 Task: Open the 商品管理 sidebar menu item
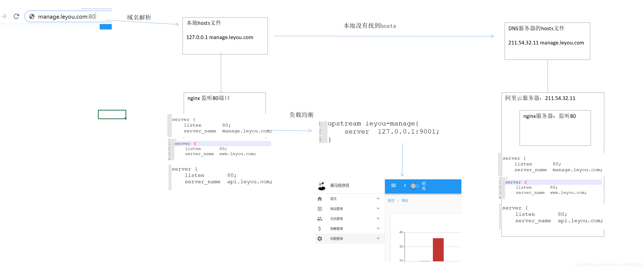point(350,209)
